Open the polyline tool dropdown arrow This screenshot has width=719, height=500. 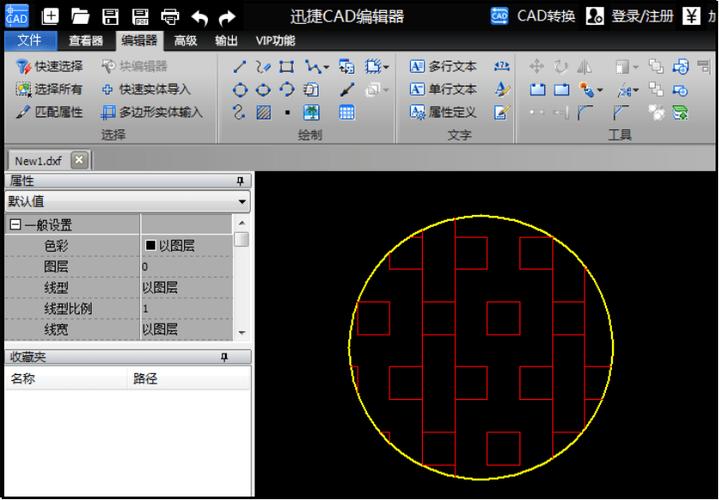[x=326, y=67]
